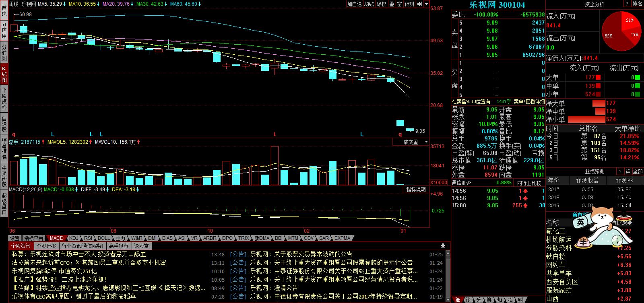Select the KDJ indicator tab
644x303 pixels.
[x=74, y=238]
